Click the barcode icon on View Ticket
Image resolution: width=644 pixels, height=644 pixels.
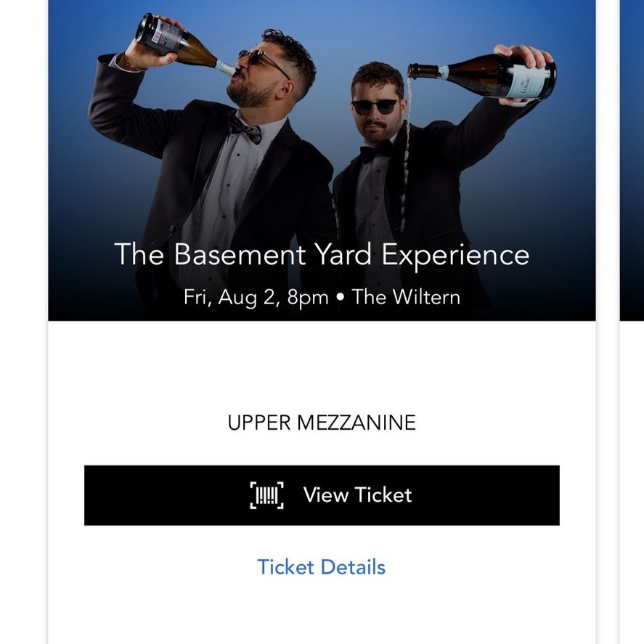(x=267, y=495)
